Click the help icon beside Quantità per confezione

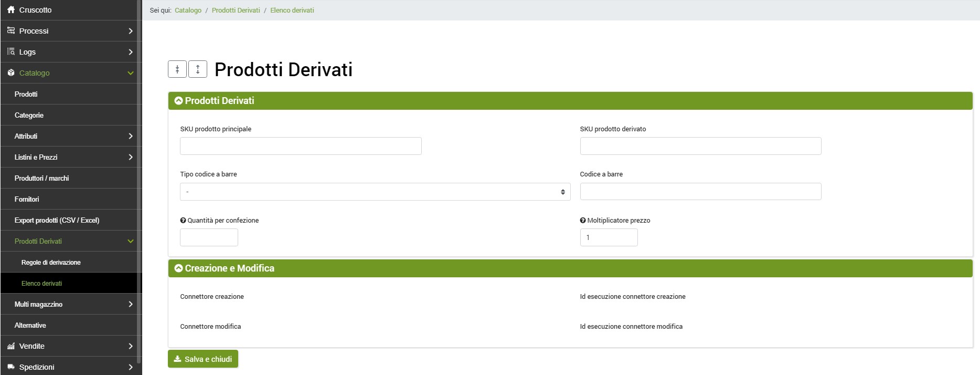(x=183, y=221)
